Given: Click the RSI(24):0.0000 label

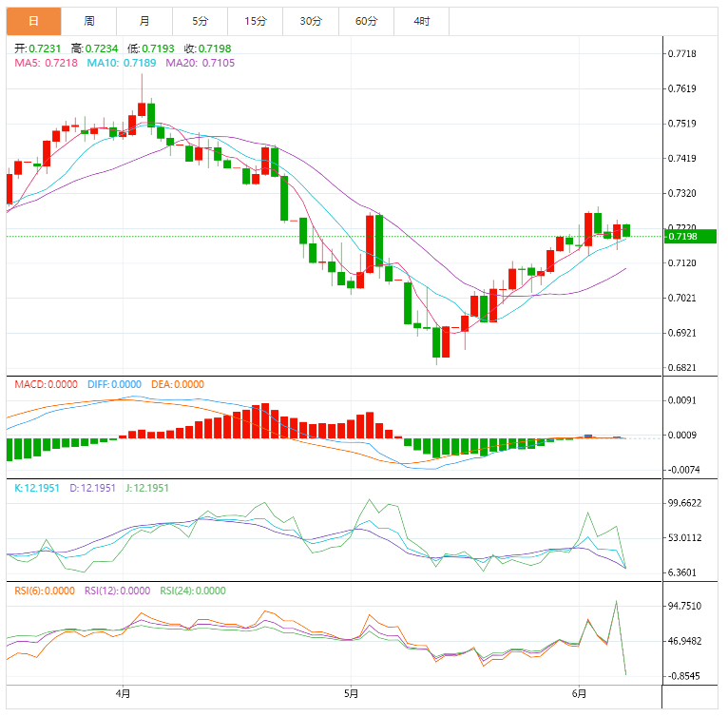Looking at the screenshot, I should 193,591.
